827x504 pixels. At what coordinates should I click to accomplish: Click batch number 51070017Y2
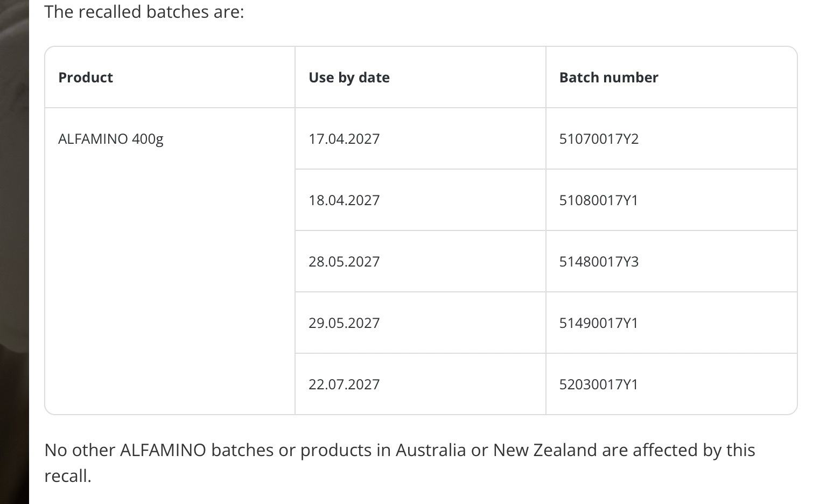point(599,139)
